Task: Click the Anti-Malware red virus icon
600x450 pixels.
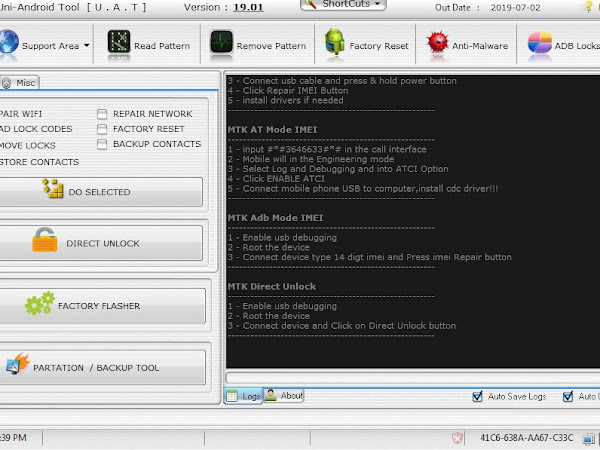Action: click(437, 42)
